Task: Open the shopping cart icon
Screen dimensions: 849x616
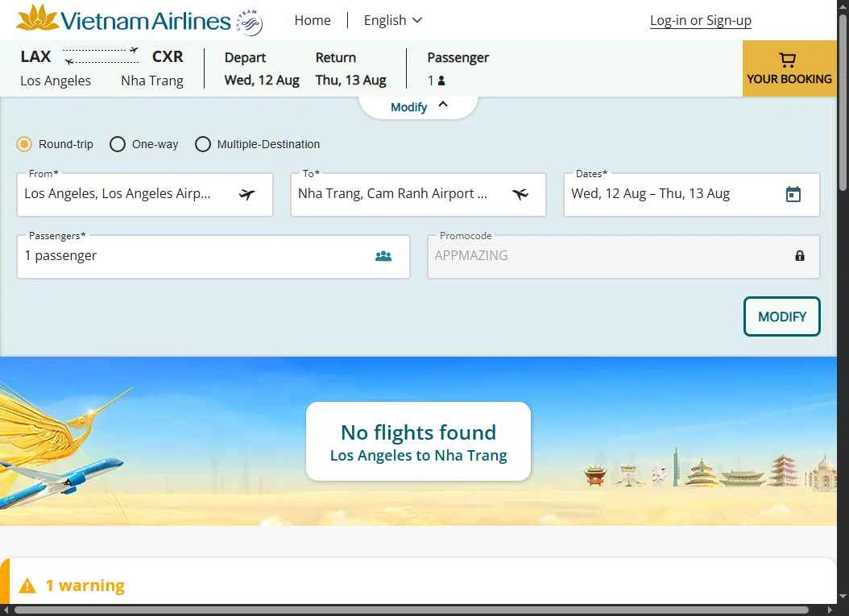Action: pyautogui.click(x=787, y=60)
